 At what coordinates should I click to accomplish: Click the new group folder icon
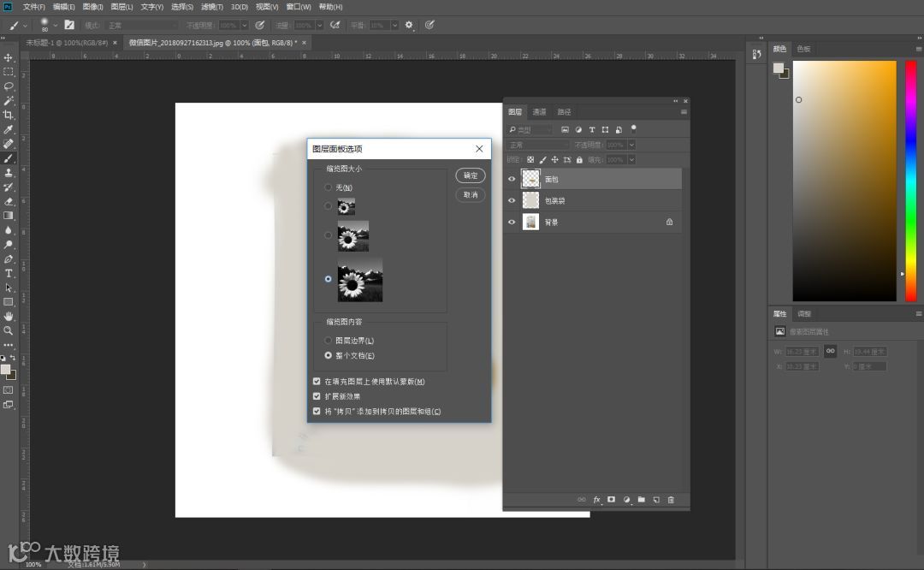tap(641, 500)
